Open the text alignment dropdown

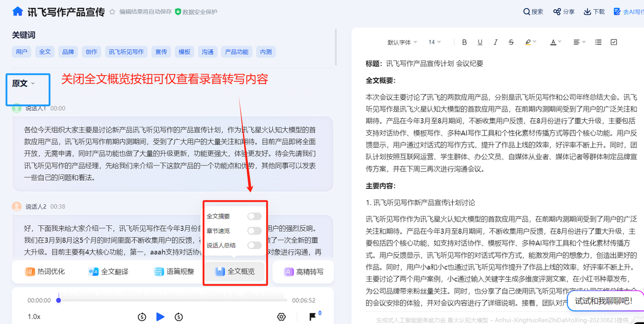pyautogui.click(x=580, y=42)
